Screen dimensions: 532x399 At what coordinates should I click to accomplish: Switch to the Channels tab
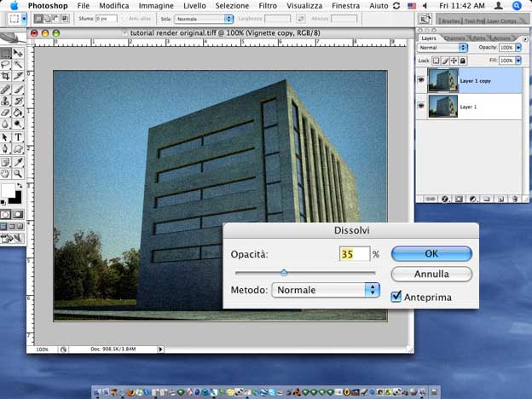coord(454,38)
